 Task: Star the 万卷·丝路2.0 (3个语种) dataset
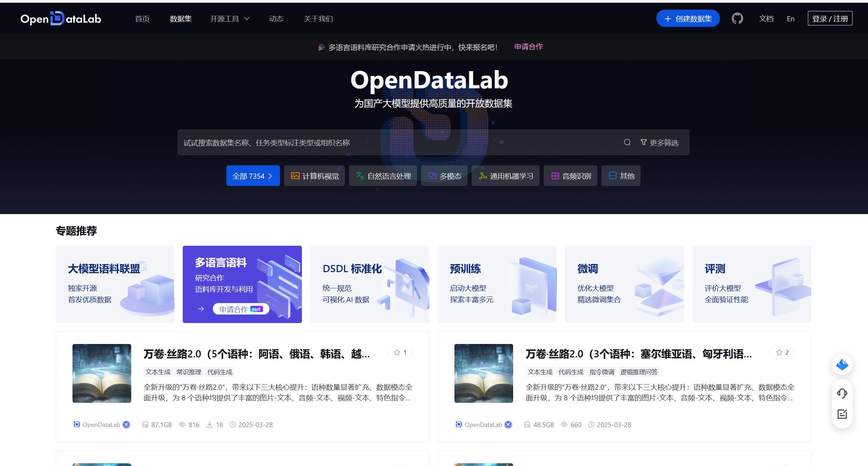782,353
